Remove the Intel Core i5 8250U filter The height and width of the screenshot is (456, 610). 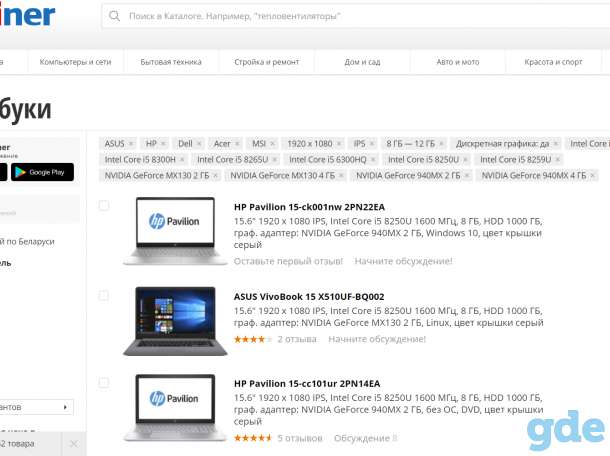click(x=465, y=160)
